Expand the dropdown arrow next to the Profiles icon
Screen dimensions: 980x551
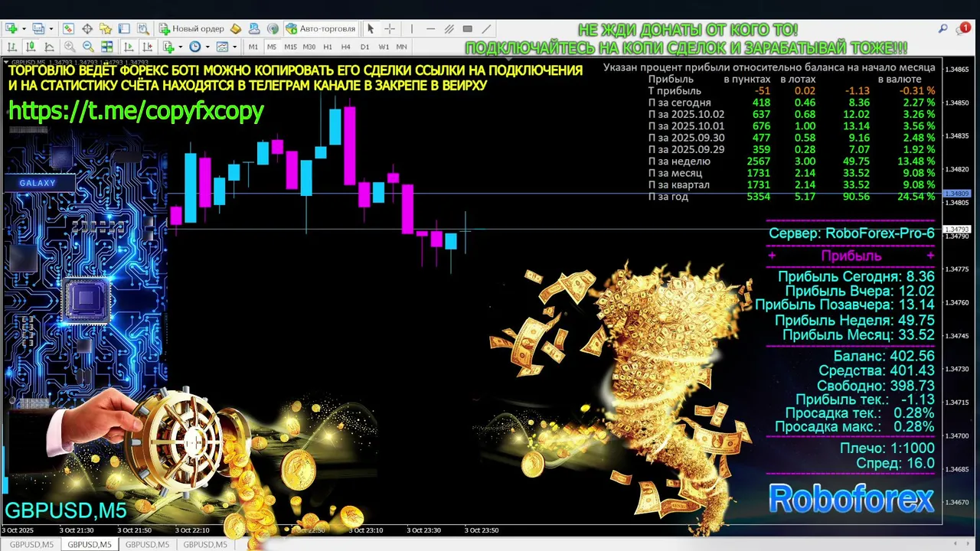pyautogui.click(x=51, y=28)
